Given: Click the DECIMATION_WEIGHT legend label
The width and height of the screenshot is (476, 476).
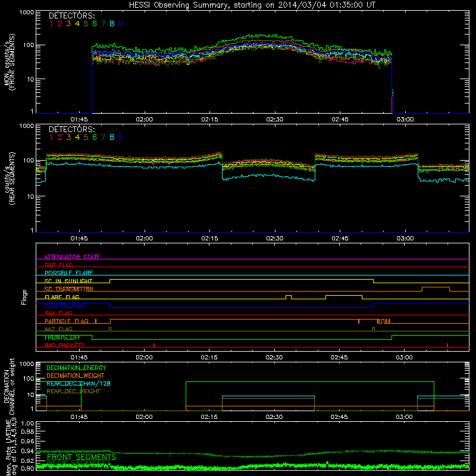Looking at the screenshot, I should (x=76, y=376).
